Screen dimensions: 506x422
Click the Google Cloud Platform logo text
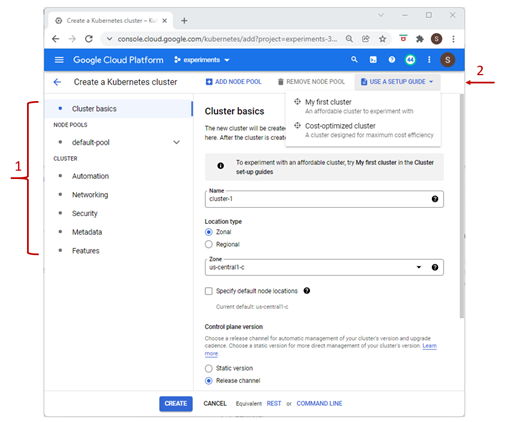[118, 60]
